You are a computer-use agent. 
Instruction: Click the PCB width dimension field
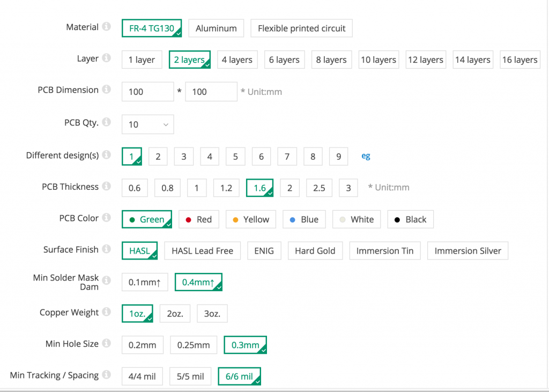click(x=148, y=92)
